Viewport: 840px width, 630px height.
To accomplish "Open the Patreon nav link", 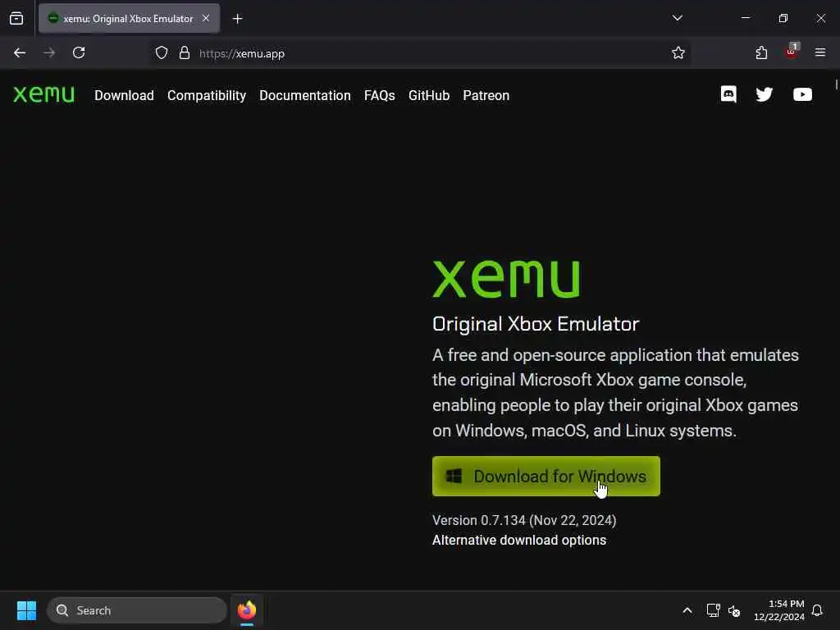I will pos(486,95).
